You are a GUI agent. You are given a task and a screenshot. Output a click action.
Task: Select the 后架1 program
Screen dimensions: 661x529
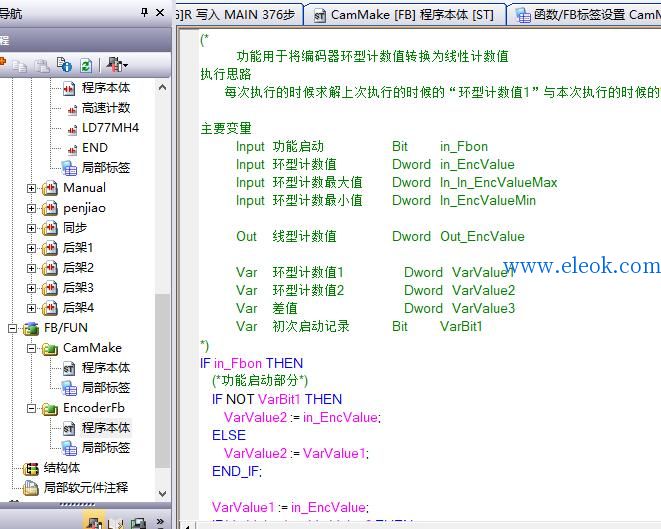click(x=78, y=247)
